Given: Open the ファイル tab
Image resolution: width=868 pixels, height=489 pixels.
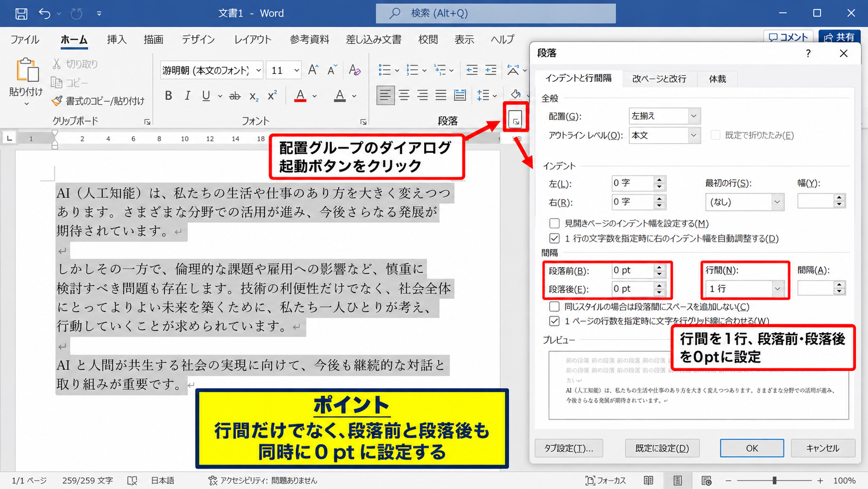Looking at the screenshot, I should click(x=24, y=40).
